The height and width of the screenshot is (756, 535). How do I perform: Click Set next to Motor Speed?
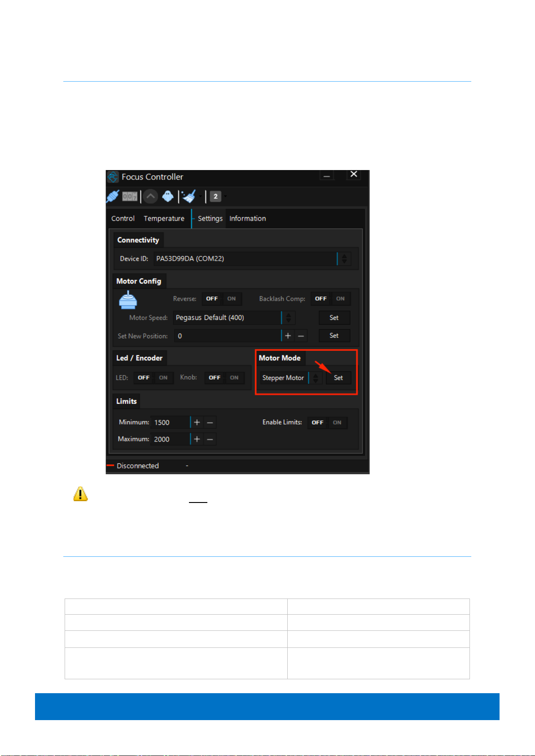coord(334,318)
